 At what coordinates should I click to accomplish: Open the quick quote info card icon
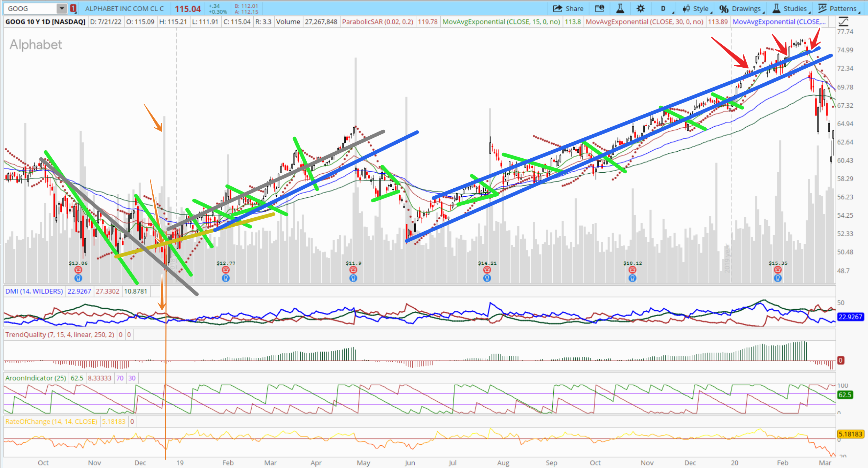click(x=599, y=8)
